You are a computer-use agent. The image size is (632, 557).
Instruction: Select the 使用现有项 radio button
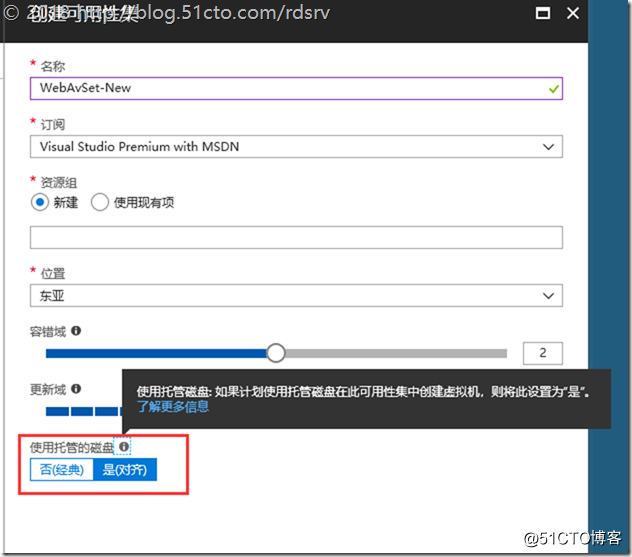[100, 202]
